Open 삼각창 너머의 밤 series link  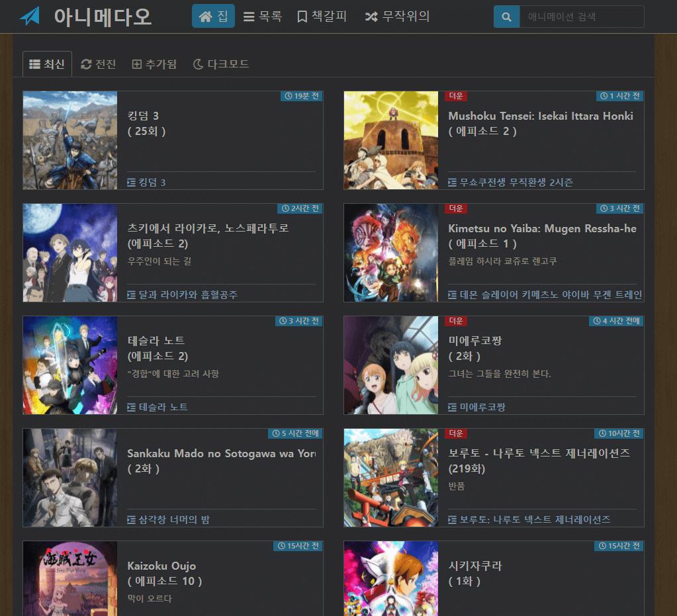[174, 520]
